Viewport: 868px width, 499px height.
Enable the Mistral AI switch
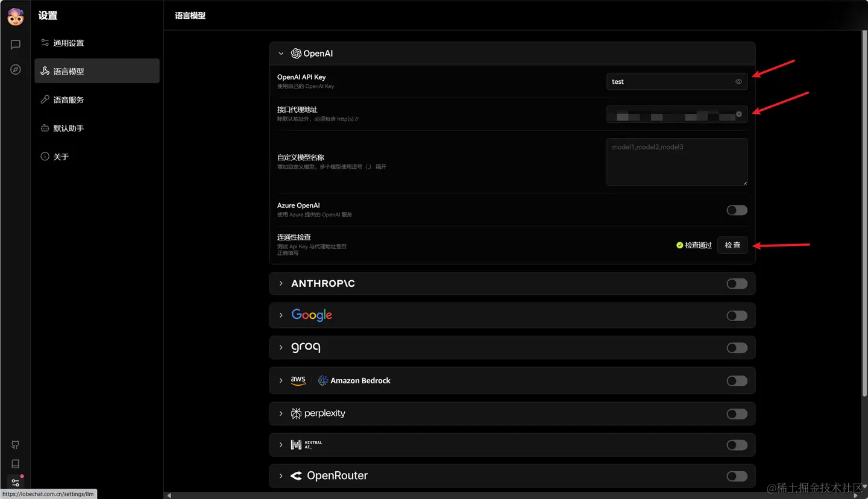tap(737, 445)
